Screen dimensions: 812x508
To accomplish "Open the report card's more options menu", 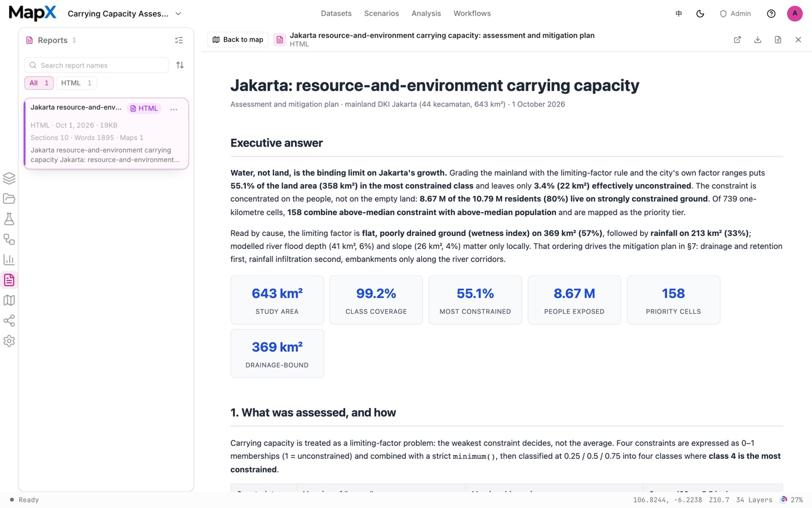I will [174, 109].
